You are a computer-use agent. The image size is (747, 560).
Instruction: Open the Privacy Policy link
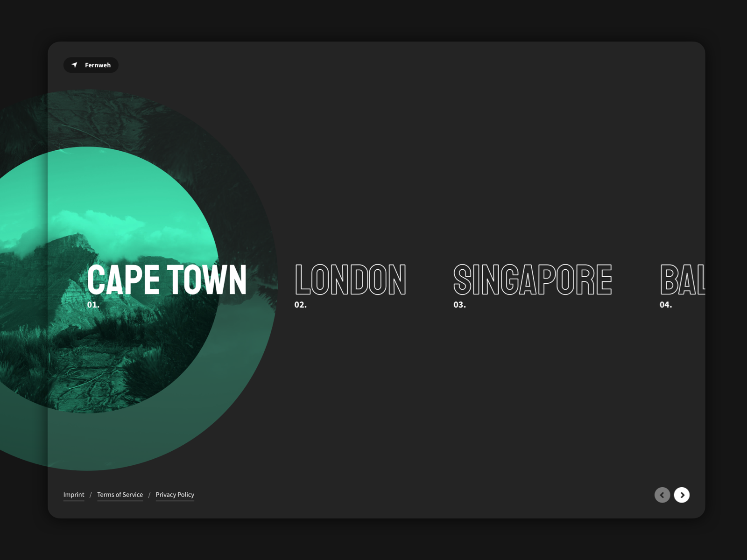[175, 495]
